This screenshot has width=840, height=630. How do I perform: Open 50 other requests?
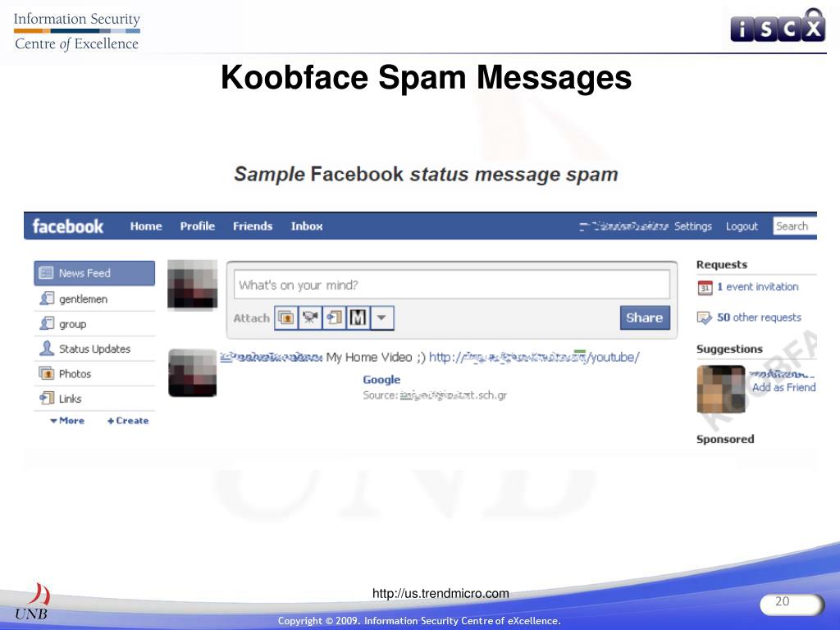click(x=759, y=317)
